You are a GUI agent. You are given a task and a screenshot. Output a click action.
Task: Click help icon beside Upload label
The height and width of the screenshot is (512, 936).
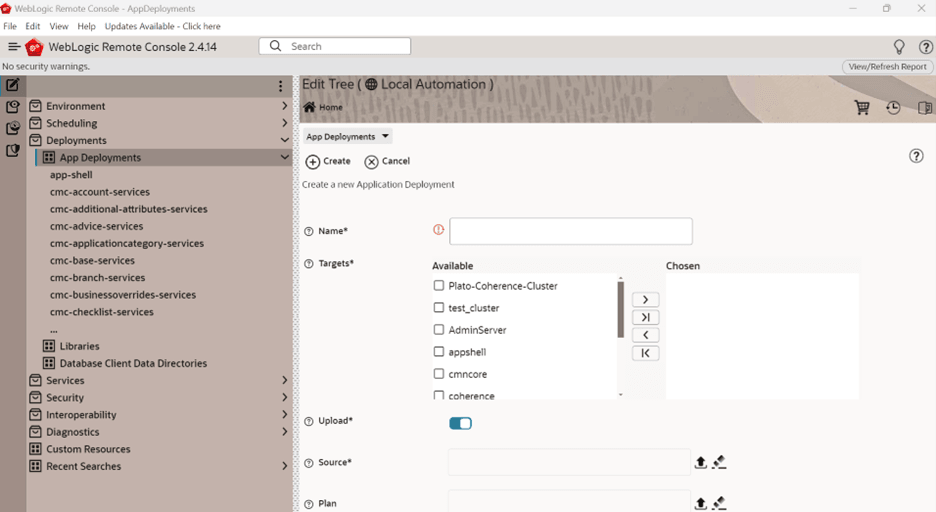309,421
